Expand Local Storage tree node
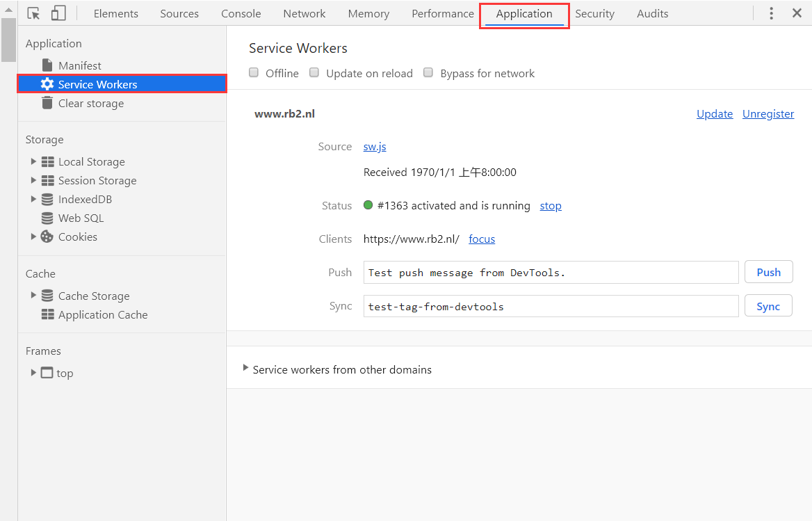Viewport: 812px width, 521px height. 33,161
